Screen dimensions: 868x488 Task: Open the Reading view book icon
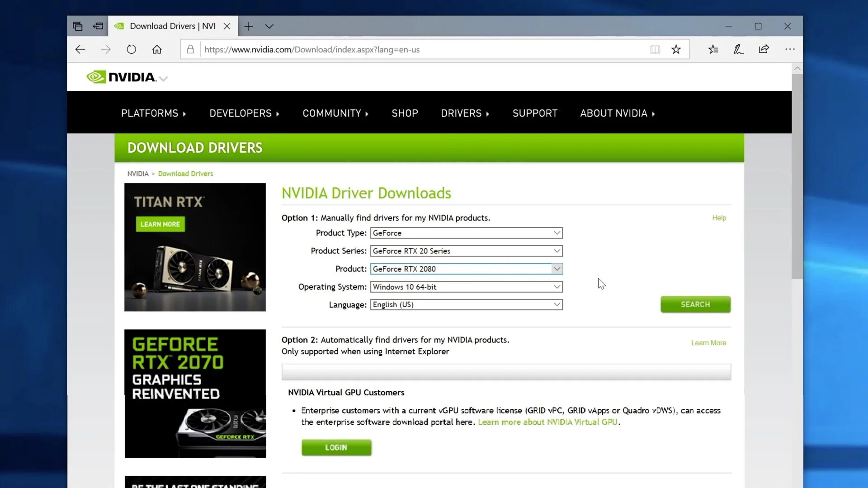[655, 49]
